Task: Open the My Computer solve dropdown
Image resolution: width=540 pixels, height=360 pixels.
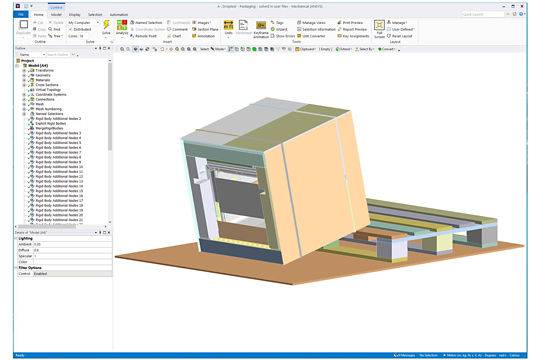Action: pyautogui.click(x=83, y=22)
